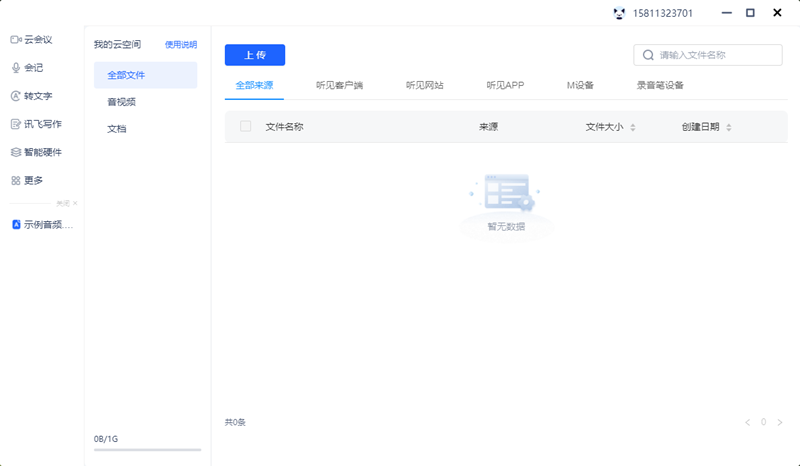Tick the select-all checkbox in table header
This screenshot has width=800, height=466.
coord(245,127)
